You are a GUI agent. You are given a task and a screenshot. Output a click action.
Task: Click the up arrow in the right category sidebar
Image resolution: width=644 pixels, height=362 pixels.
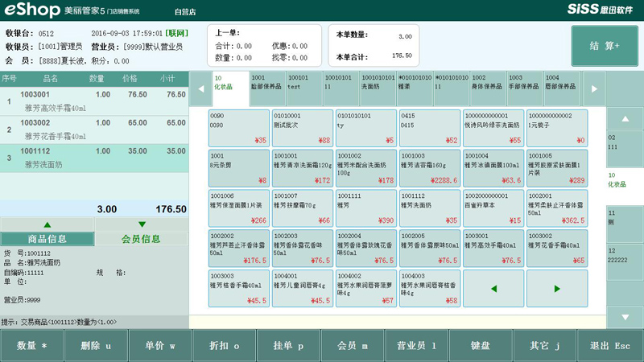[x=625, y=118]
